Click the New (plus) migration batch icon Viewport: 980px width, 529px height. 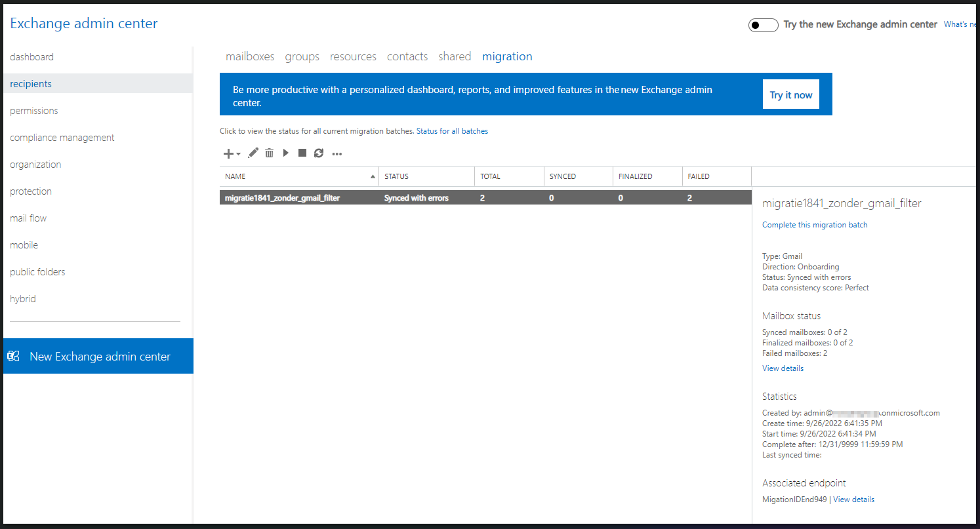[228, 153]
